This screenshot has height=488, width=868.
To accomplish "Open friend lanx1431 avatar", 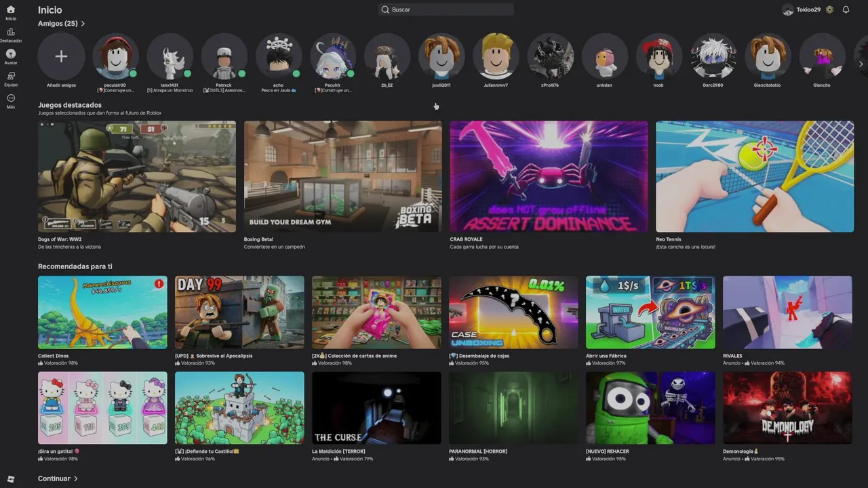I will (x=170, y=56).
